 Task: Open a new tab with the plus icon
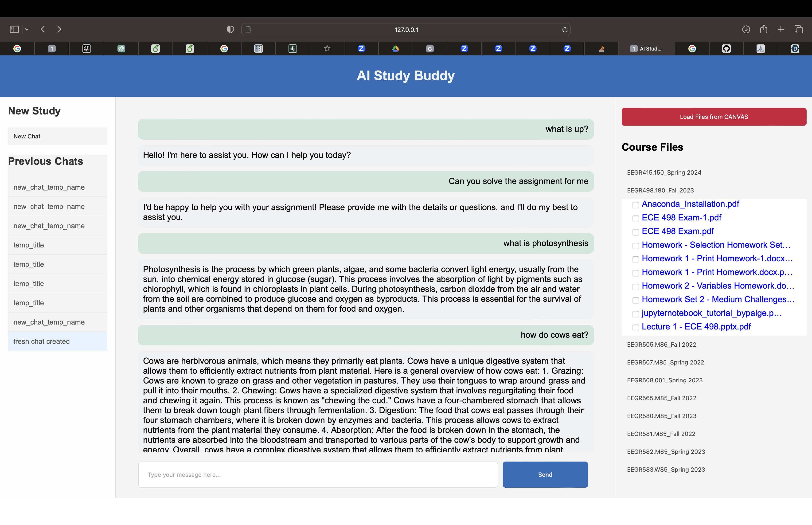(781, 29)
